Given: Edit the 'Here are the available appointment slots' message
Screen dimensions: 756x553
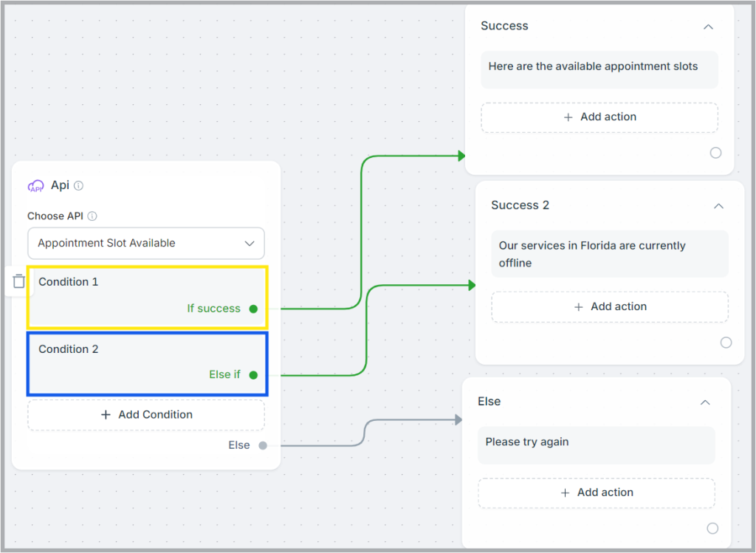Looking at the screenshot, I should pos(599,69).
